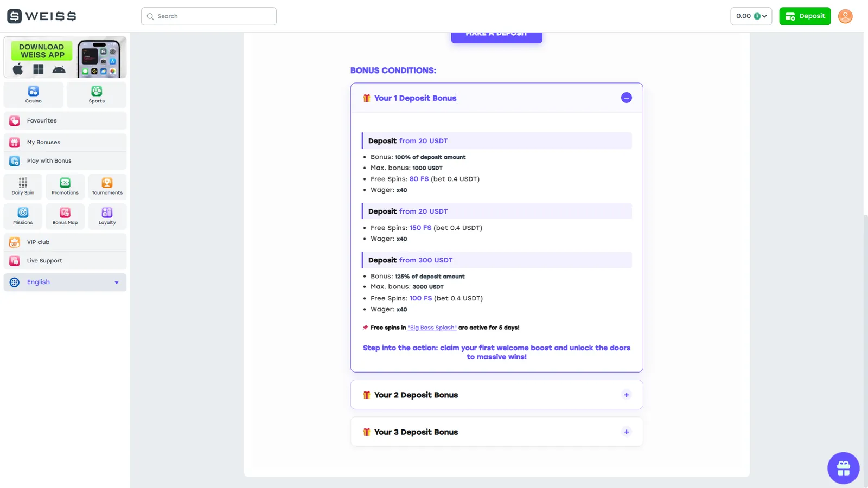This screenshot has height=488, width=868.
Task: Open the balance currency dropdown
Action: (x=751, y=16)
